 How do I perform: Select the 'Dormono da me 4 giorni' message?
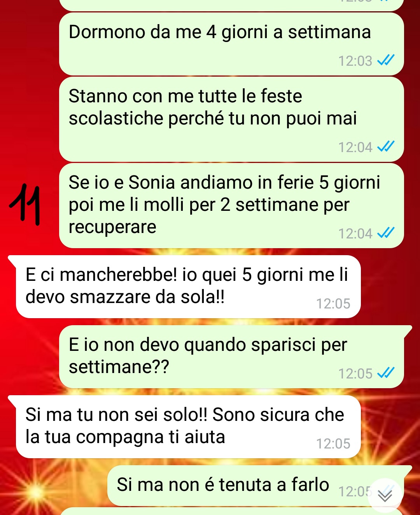pos(231,44)
